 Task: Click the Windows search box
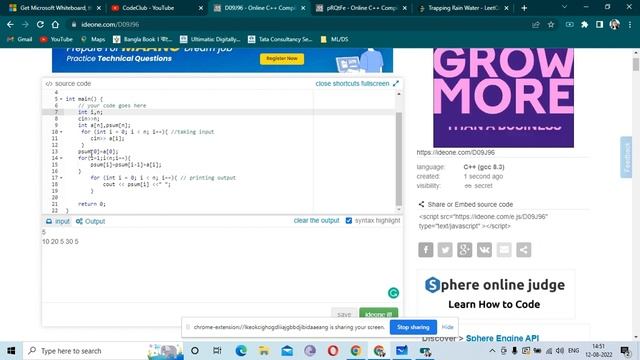103,351
